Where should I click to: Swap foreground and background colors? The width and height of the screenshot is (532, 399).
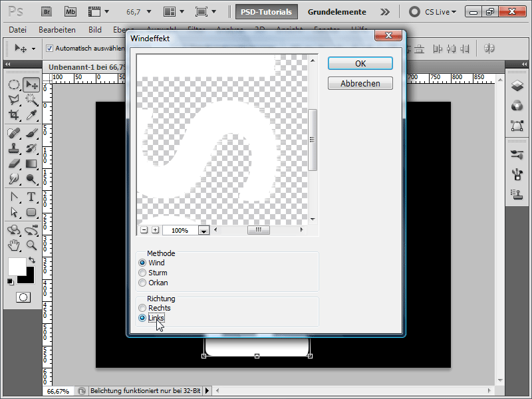click(31, 260)
